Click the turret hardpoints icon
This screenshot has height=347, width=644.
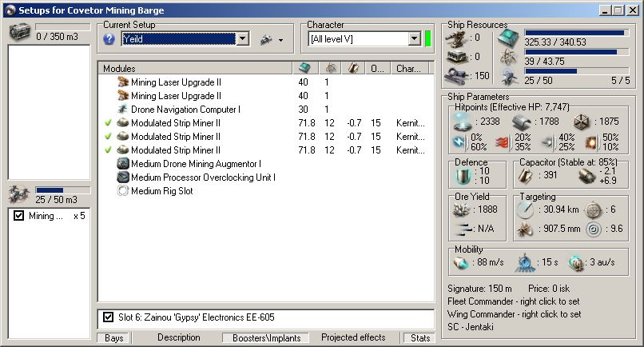[456, 38]
